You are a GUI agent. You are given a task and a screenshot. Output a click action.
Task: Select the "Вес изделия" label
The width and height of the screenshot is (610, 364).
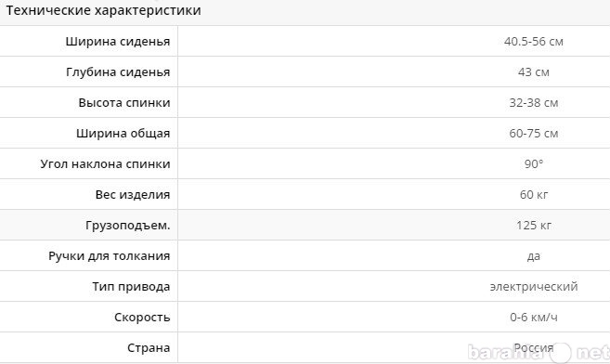pyautogui.click(x=133, y=194)
